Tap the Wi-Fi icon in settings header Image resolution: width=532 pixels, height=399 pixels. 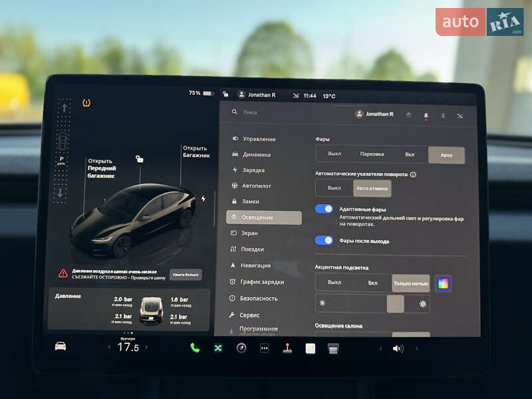pos(460,116)
